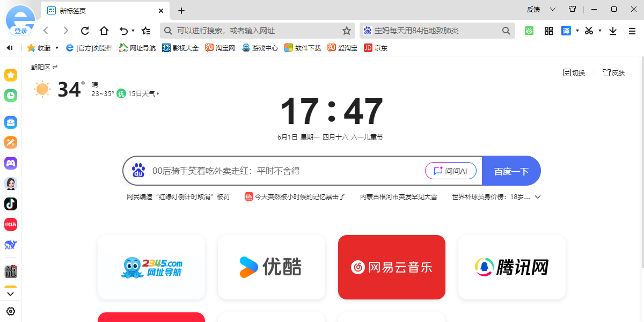Open the TikTok sidebar icon
The width and height of the screenshot is (644, 322).
(11, 204)
